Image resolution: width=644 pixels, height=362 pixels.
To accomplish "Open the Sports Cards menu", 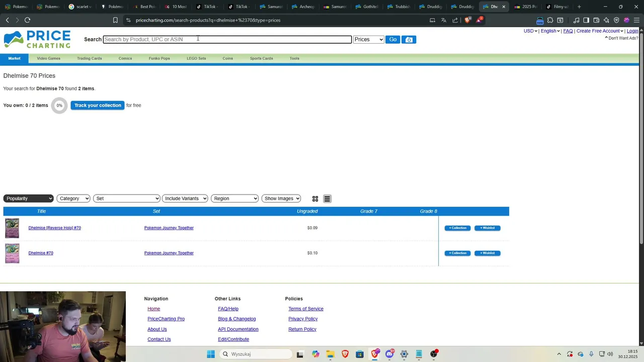I will click(x=262, y=58).
